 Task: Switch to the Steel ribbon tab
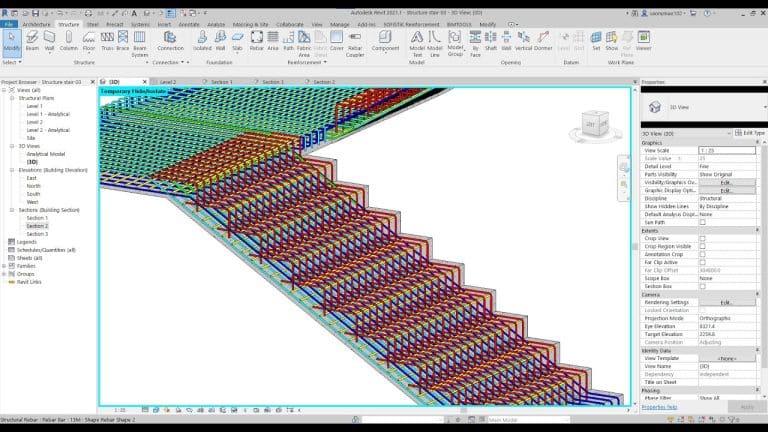pyautogui.click(x=93, y=24)
